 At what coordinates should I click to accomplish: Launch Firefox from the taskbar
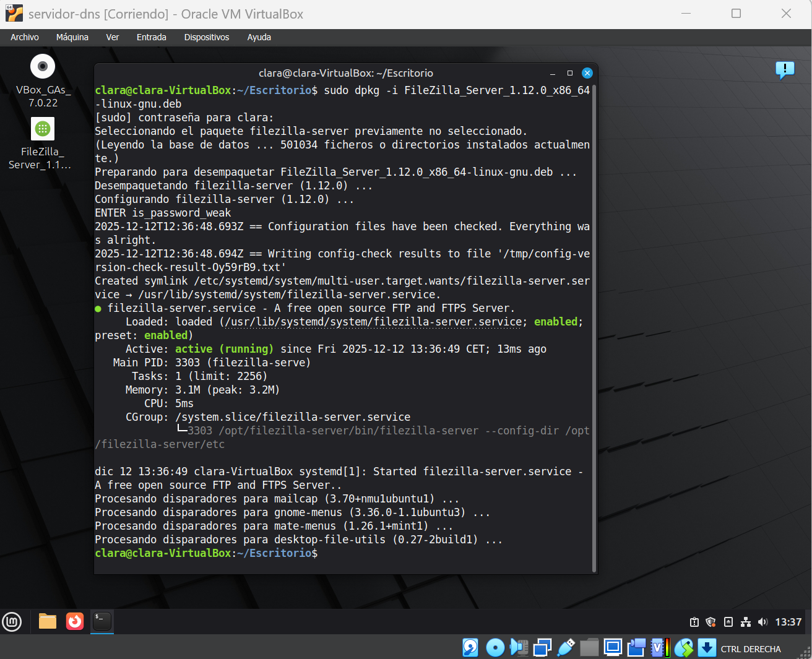point(75,621)
